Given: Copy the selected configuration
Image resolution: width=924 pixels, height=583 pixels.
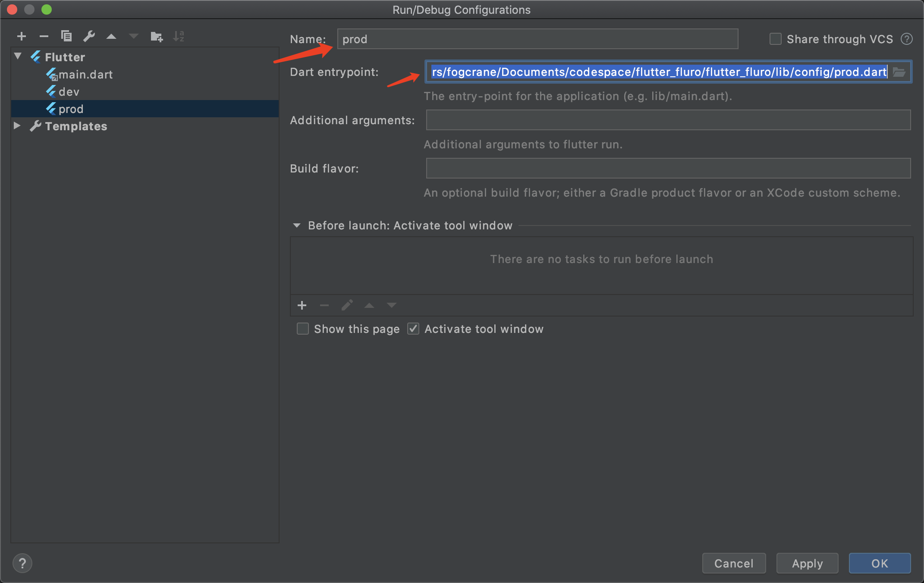Looking at the screenshot, I should point(66,36).
